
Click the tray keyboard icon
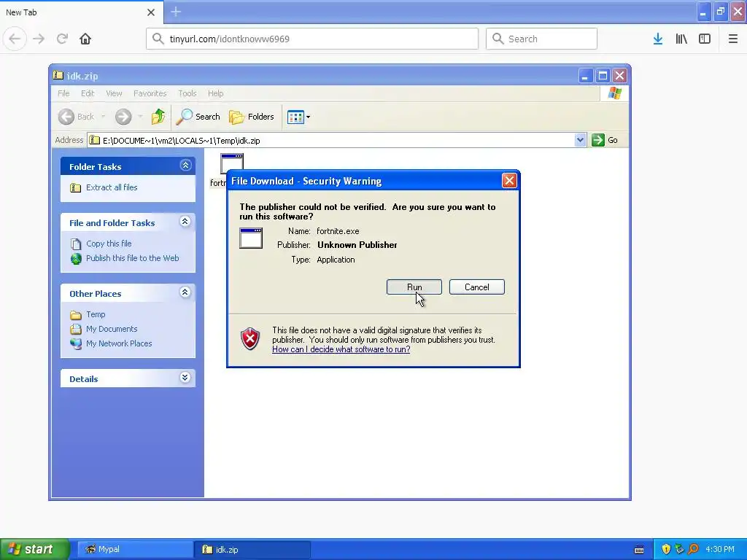(639, 550)
